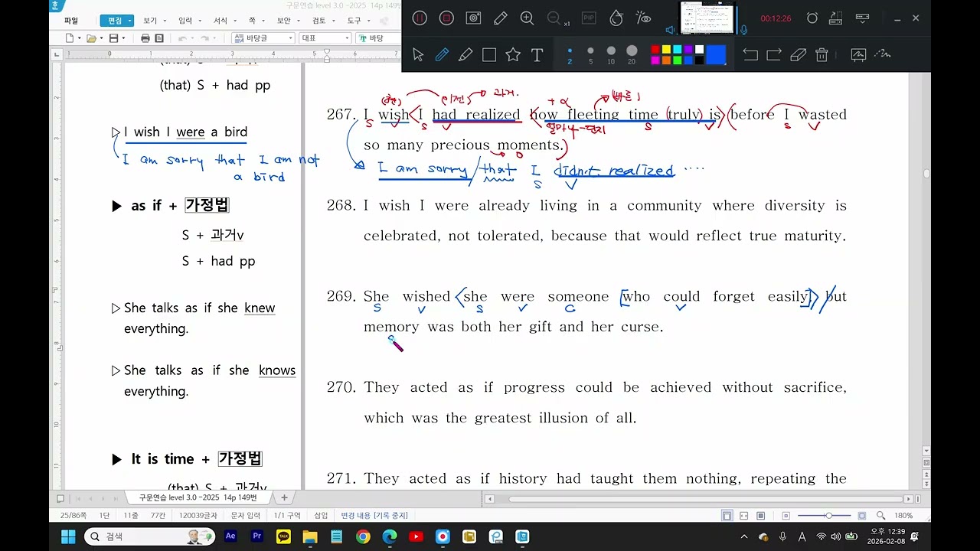Toggle the microphone icon beside preview
The image size is (980, 551).
tap(743, 30)
